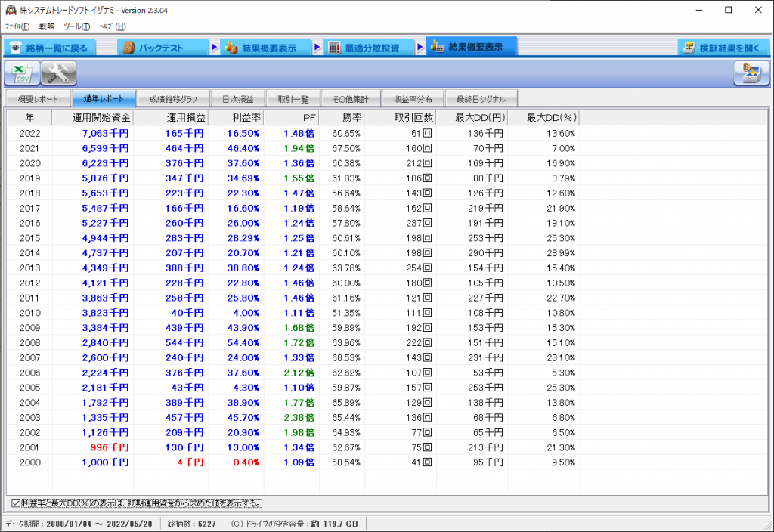This screenshot has width=774, height=532.
Task: Click 検証結果を開く button
Action: pyautogui.click(x=723, y=48)
